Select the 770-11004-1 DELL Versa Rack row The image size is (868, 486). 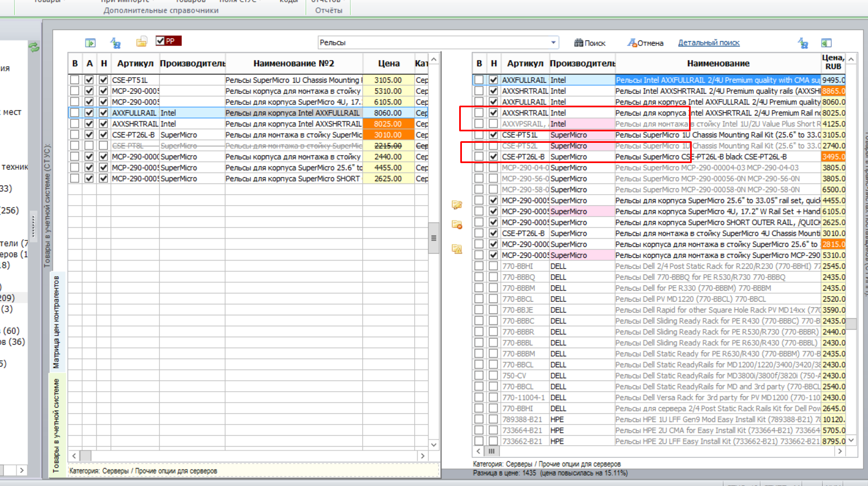pos(659,397)
